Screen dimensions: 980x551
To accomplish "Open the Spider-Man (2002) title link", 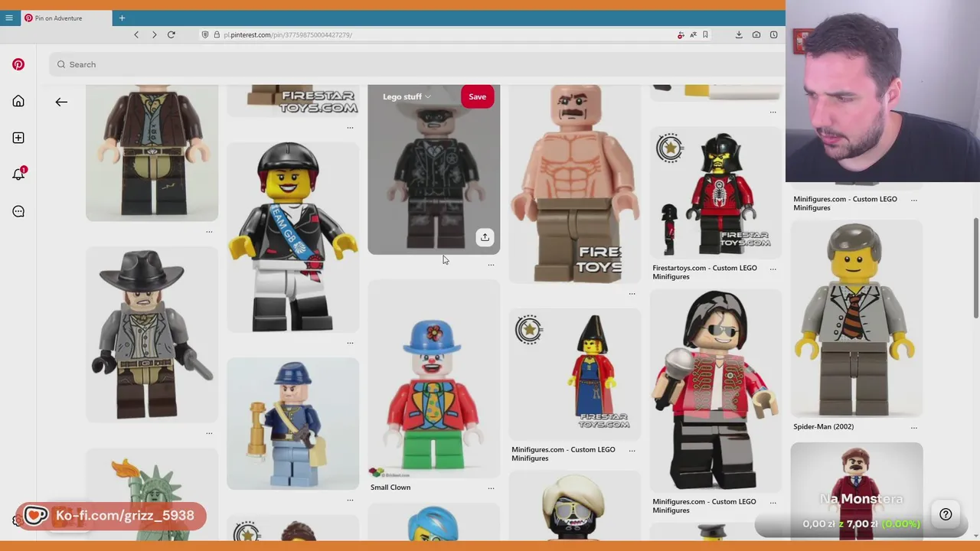I will (823, 427).
